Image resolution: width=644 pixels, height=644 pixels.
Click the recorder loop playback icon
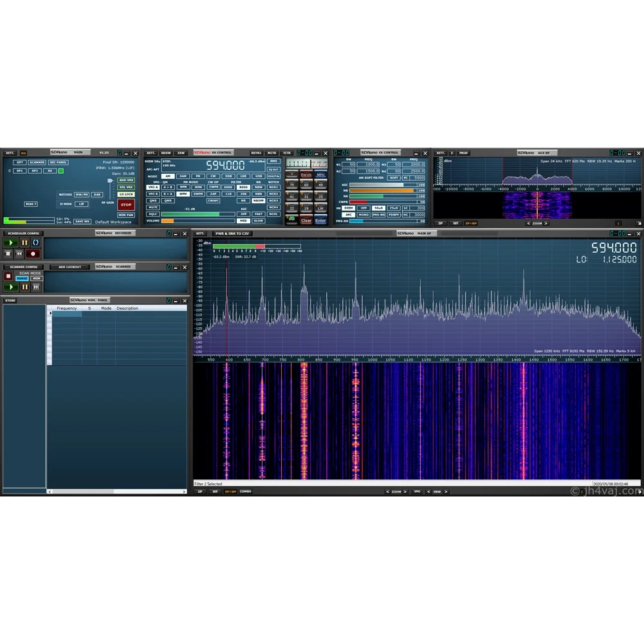[36, 243]
